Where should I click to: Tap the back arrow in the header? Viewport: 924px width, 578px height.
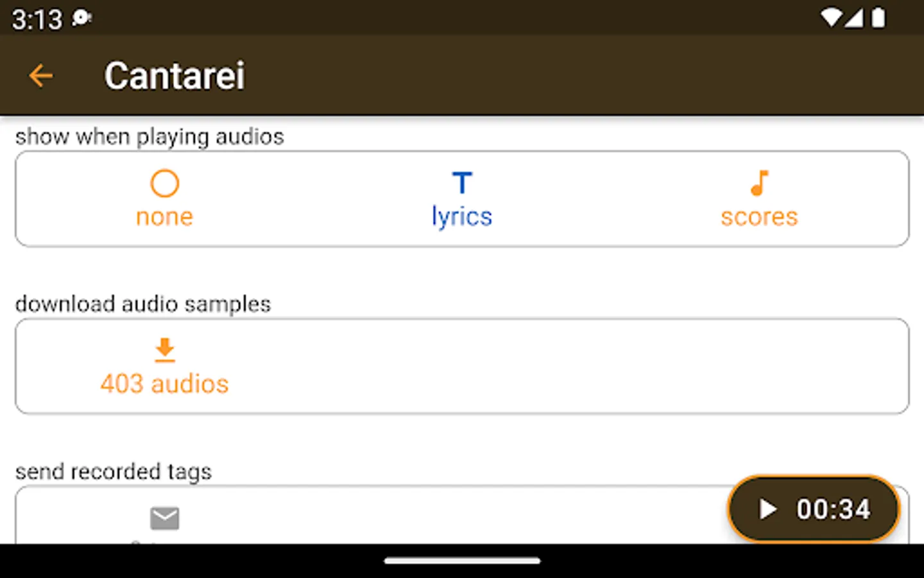(40, 76)
